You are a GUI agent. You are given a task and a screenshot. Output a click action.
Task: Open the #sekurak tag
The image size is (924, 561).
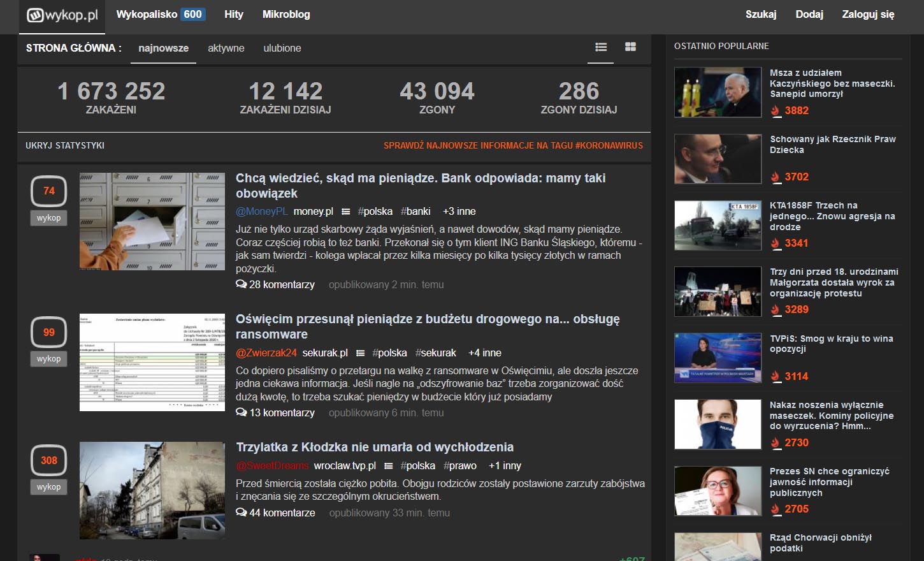pos(436,353)
